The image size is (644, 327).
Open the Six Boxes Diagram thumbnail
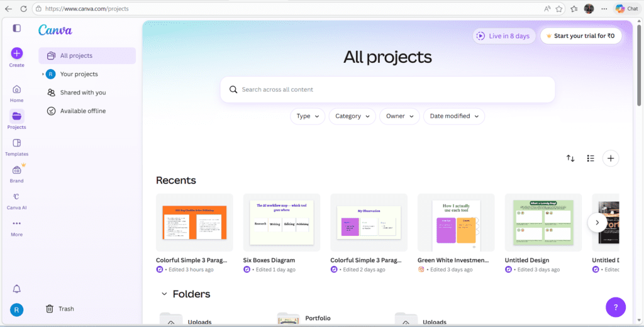pos(281,223)
